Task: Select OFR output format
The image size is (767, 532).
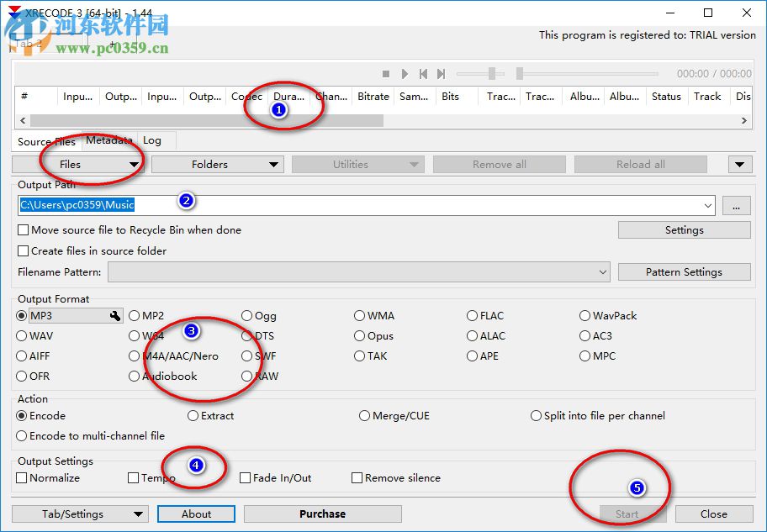Action: (22, 376)
